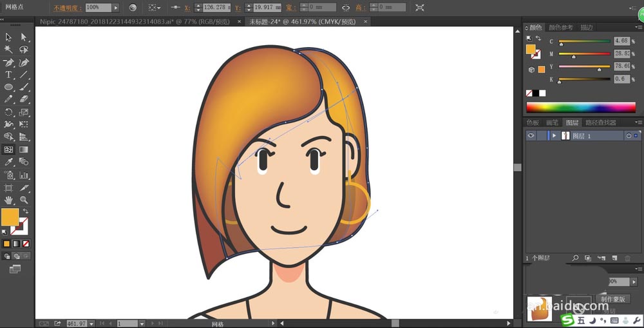Select the Hand tool
This screenshot has height=328, width=644.
click(9, 200)
